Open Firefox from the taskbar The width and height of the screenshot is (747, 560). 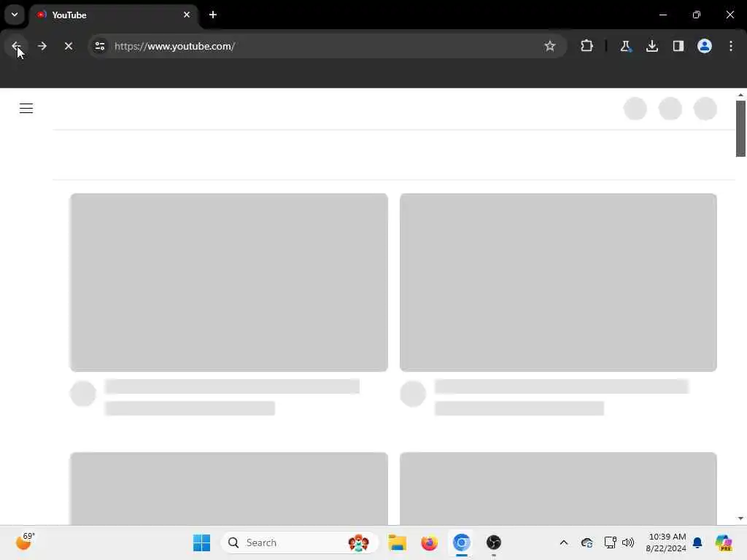coord(429,542)
